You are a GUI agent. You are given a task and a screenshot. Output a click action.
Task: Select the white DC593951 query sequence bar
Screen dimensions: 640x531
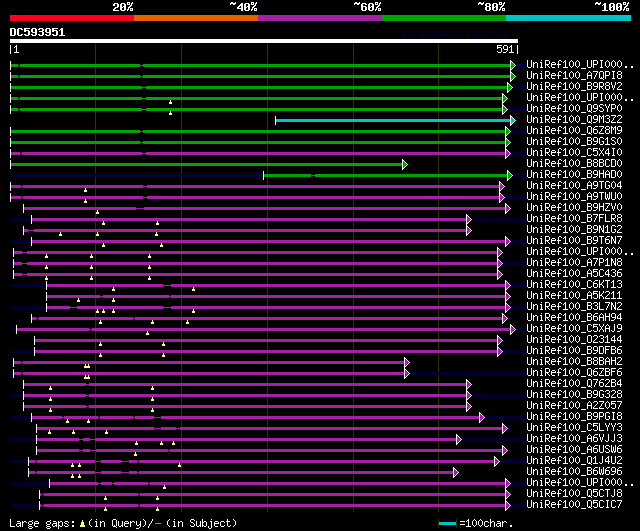[264, 41]
